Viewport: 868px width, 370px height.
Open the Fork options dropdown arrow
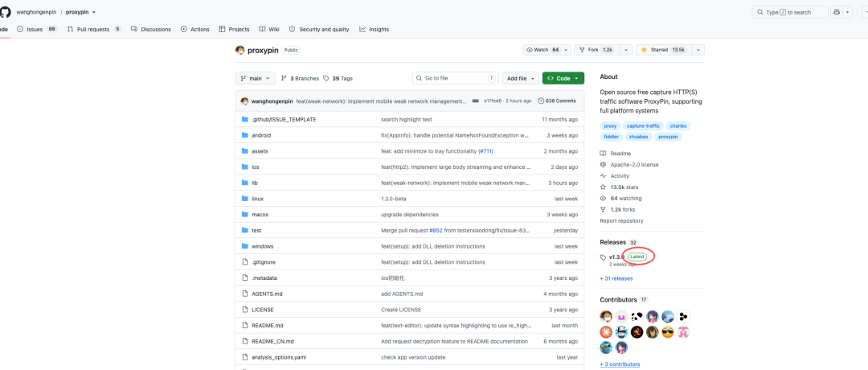coord(626,50)
